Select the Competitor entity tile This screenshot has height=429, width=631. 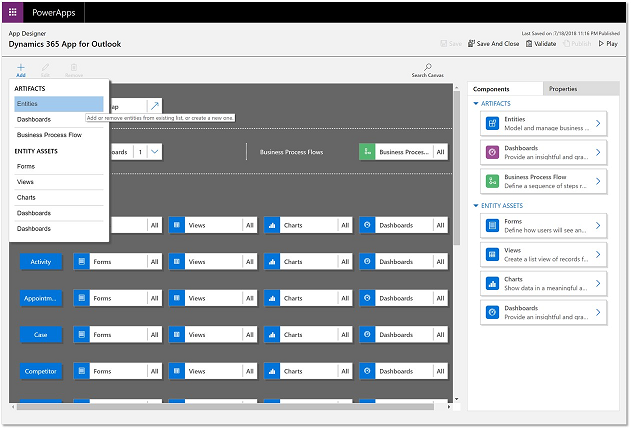point(41,371)
